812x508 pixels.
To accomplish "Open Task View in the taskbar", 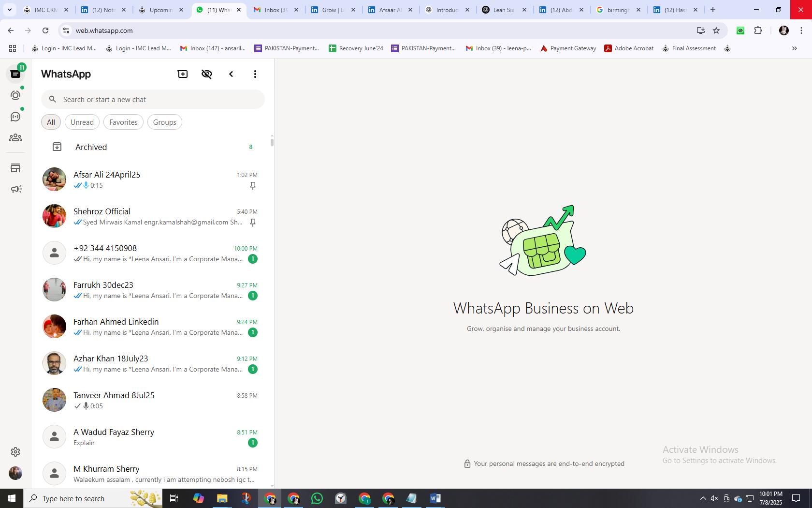I will [x=174, y=498].
